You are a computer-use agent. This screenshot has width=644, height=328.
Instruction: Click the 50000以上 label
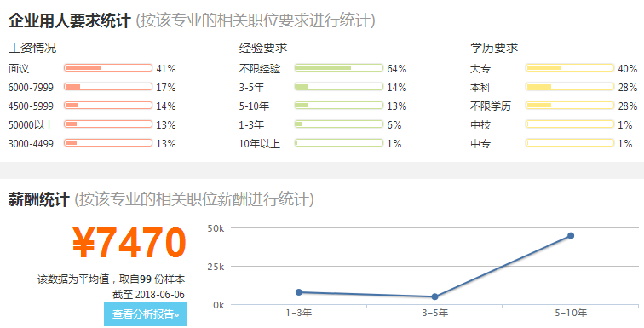tap(32, 124)
